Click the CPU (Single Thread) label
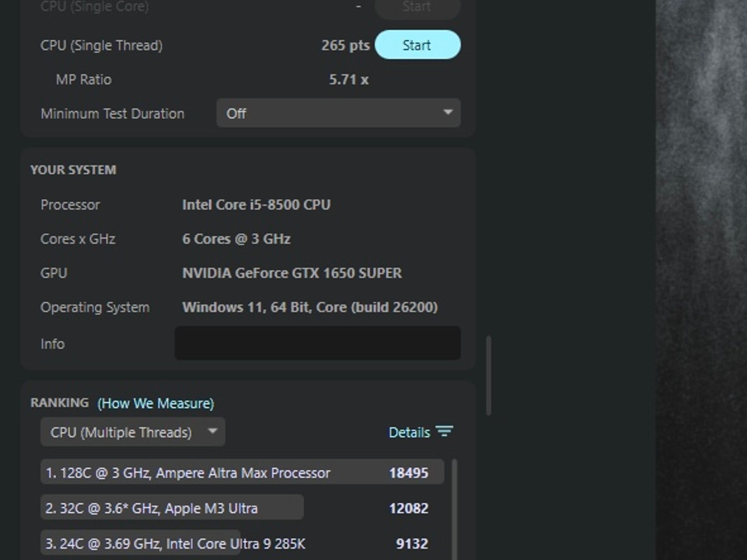The height and width of the screenshot is (560, 747). (101, 46)
